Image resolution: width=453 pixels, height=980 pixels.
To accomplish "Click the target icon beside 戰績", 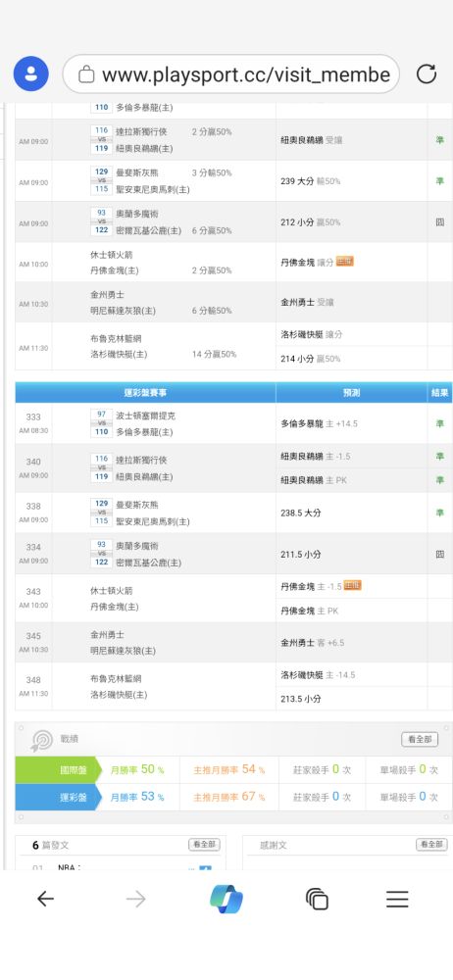I will click(42, 740).
